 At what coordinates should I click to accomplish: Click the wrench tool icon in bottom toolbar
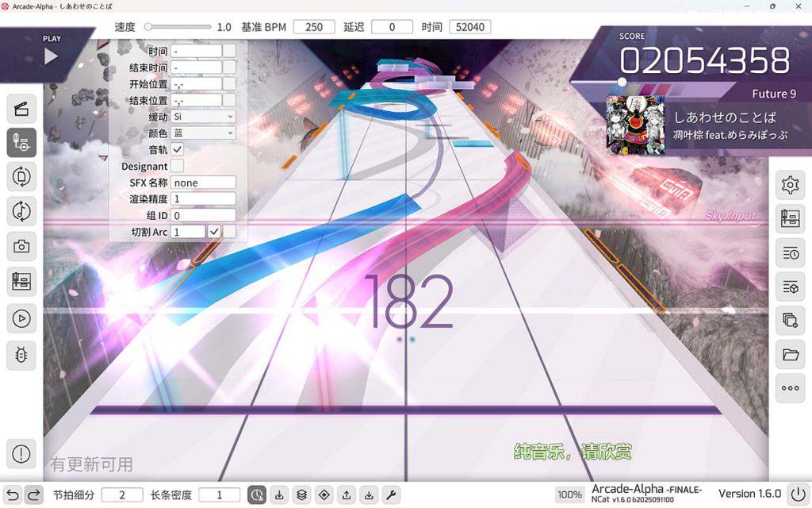coord(391,495)
